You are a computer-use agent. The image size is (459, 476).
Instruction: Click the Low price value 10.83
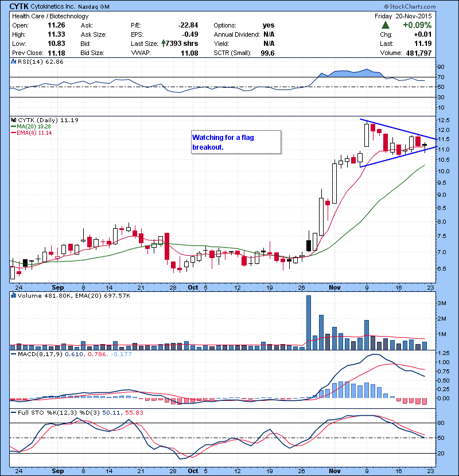56,44
